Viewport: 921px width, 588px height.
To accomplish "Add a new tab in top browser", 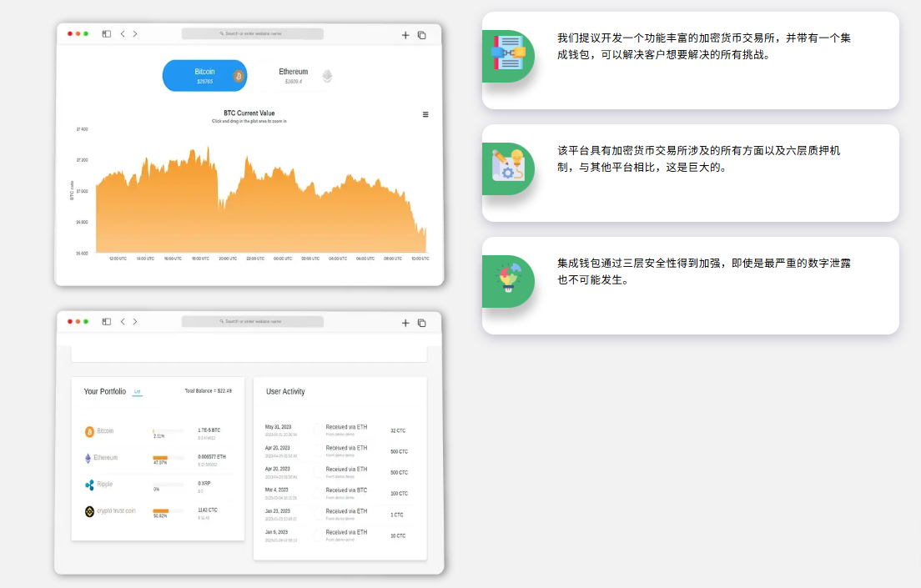I will coord(405,35).
